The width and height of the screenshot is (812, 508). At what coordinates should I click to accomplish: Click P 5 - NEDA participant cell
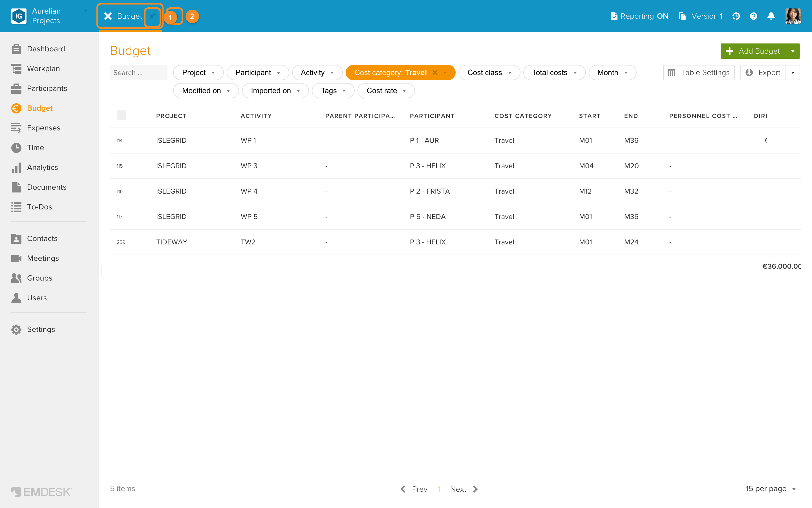click(428, 217)
